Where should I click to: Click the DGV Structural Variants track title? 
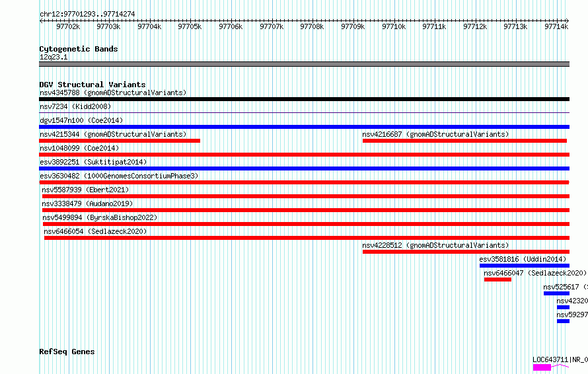92,85
